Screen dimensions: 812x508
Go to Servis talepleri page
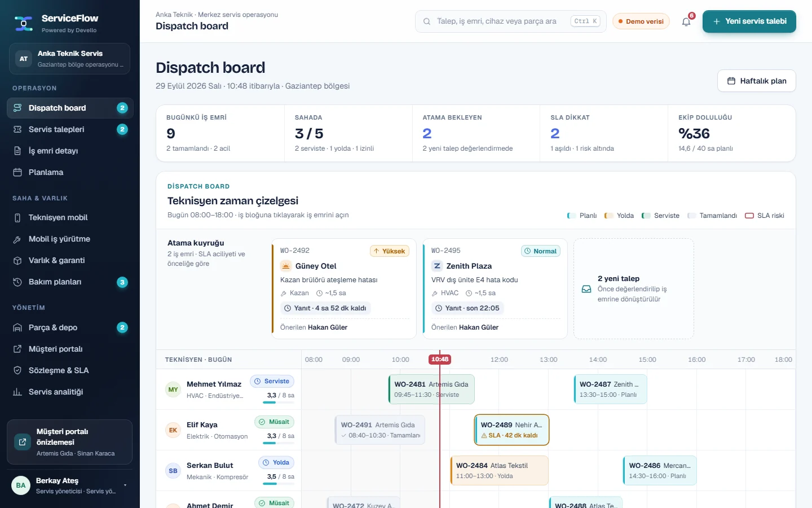(70, 129)
